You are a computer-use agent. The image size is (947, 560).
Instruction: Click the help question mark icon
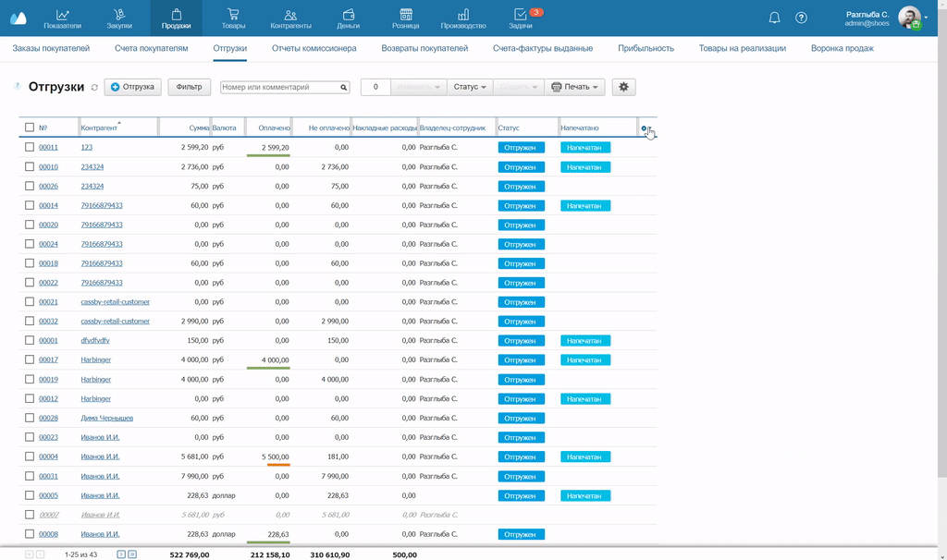coord(801,18)
